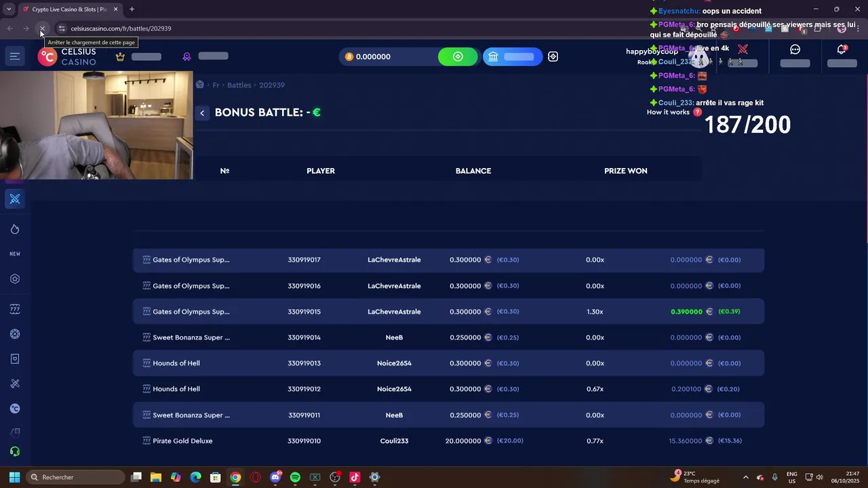Viewport: 868px width, 488px height.
Task: Open the hexagon sidebar icon
Action: click(x=15, y=279)
